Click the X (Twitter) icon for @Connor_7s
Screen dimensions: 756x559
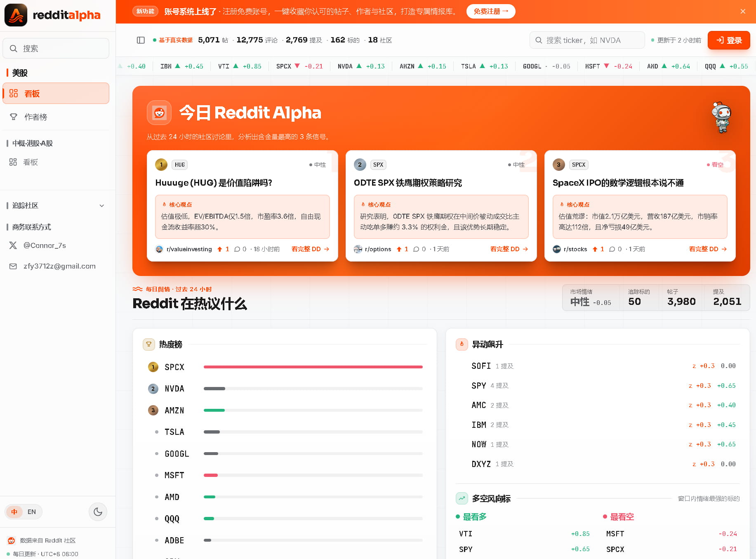coord(13,245)
